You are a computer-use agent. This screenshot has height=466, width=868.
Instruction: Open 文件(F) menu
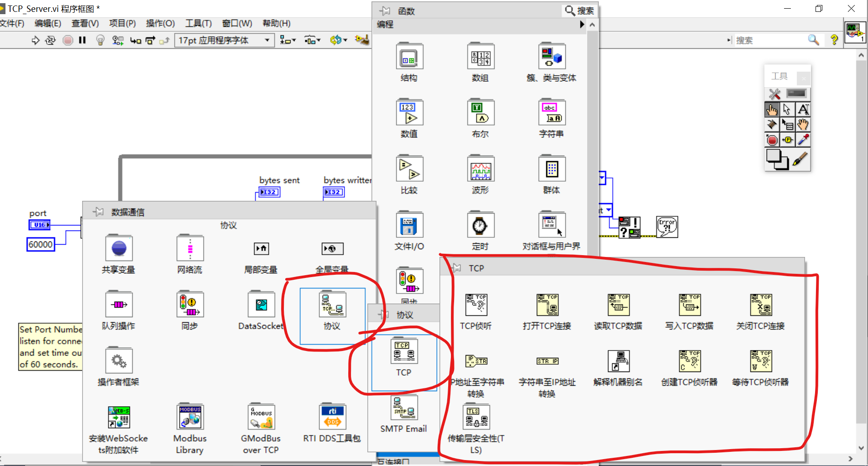12,23
